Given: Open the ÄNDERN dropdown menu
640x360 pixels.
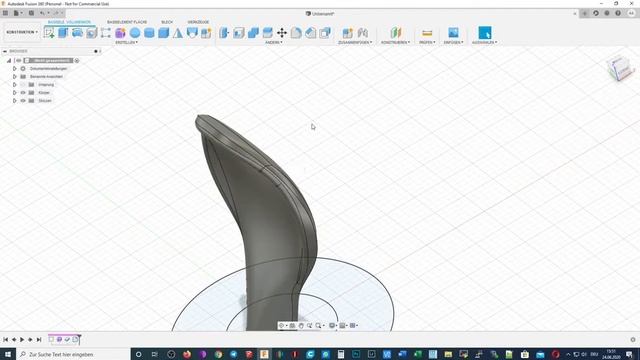Looking at the screenshot, I should click(273, 42).
